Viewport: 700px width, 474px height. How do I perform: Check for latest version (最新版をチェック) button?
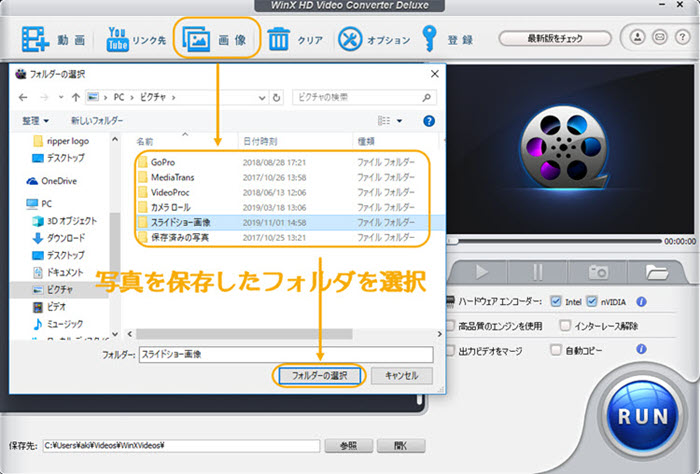click(x=555, y=38)
